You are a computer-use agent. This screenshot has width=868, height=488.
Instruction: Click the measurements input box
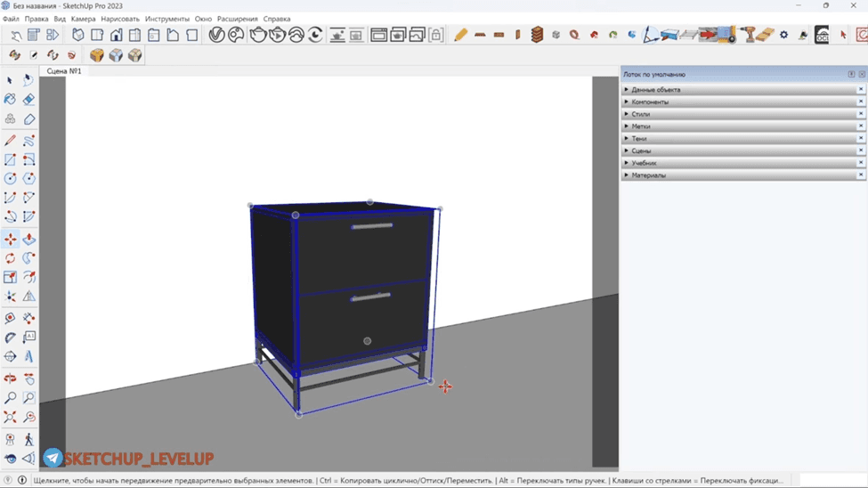click(x=831, y=480)
